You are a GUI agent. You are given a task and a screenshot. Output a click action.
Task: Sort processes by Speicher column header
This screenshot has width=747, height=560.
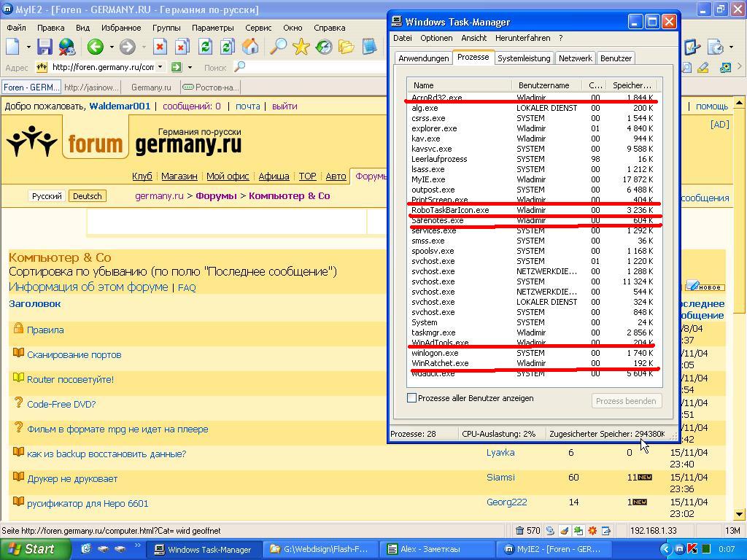[x=632, y=85]
